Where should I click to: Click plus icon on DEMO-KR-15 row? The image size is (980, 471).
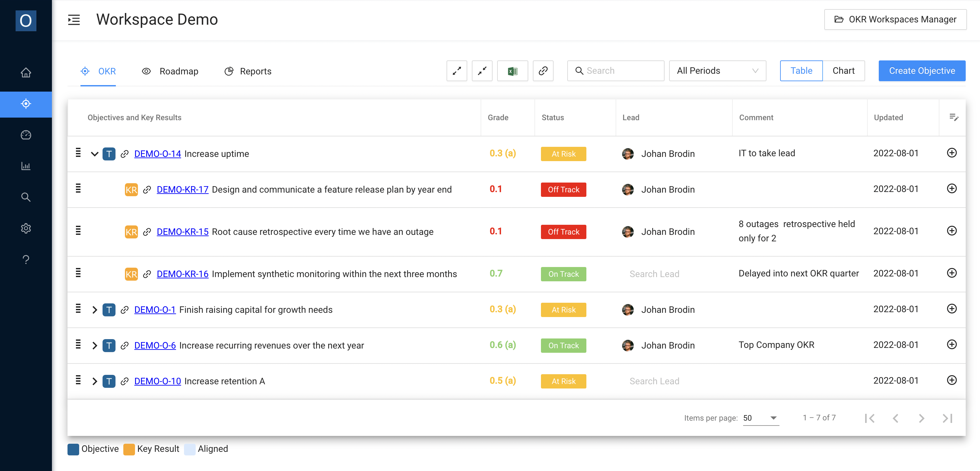[x=952, y=231]
